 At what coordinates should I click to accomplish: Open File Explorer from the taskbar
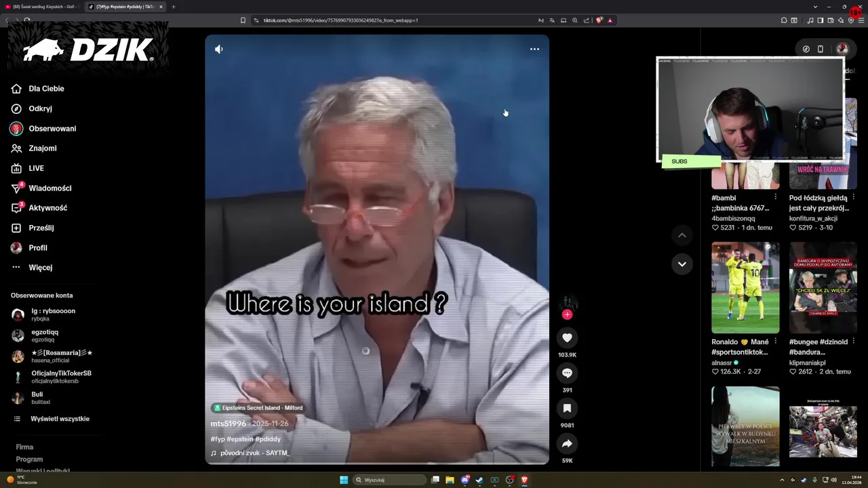(450, 480)
